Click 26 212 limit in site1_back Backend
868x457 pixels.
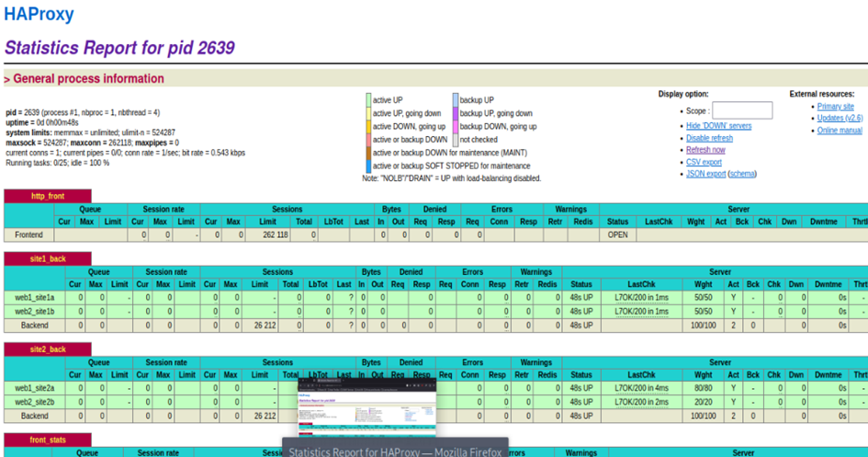(x=260, y=326)
